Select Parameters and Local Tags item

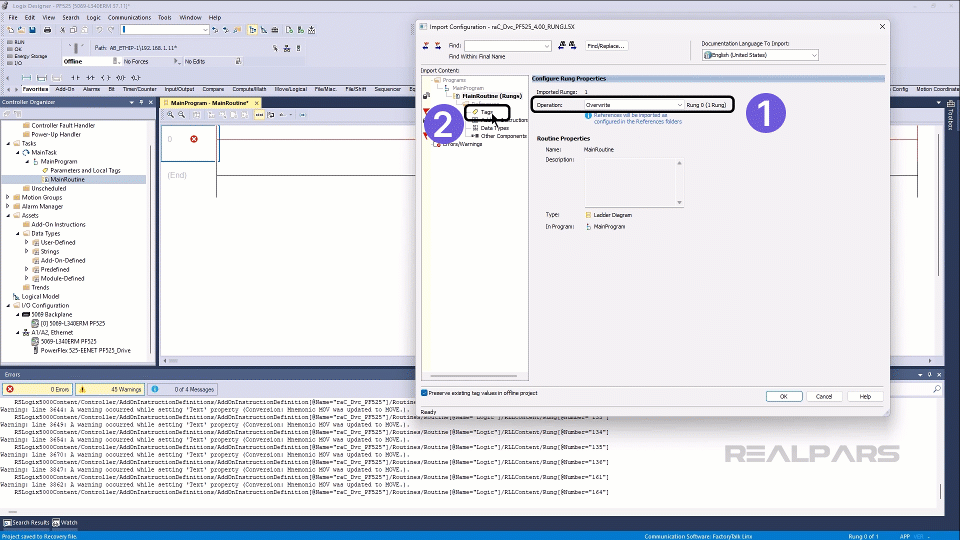click(85, 171)
